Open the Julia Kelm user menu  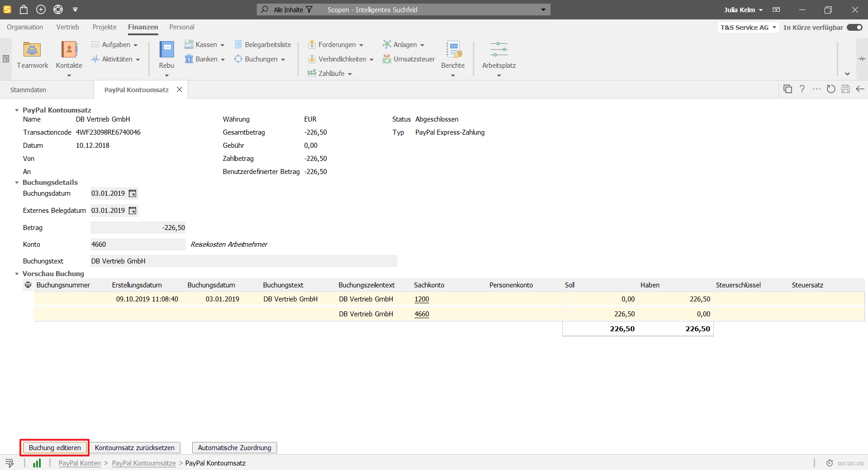point(743,9)
